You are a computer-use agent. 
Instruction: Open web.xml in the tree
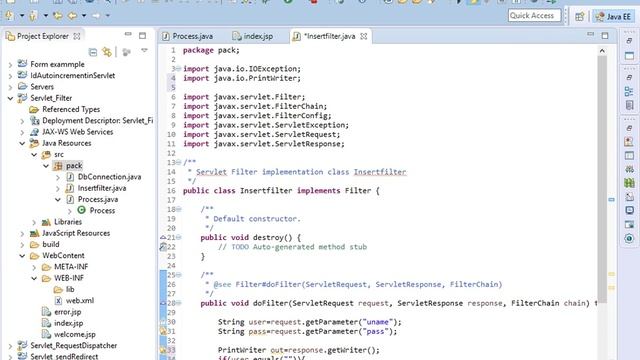80,300
